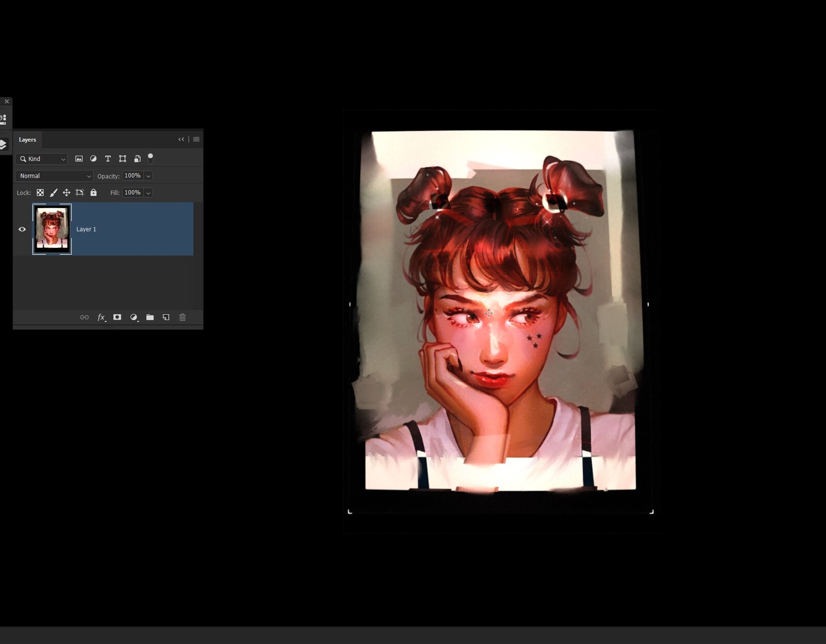Prevent auto-nesting into artboards lock icon

coord(80,193)
